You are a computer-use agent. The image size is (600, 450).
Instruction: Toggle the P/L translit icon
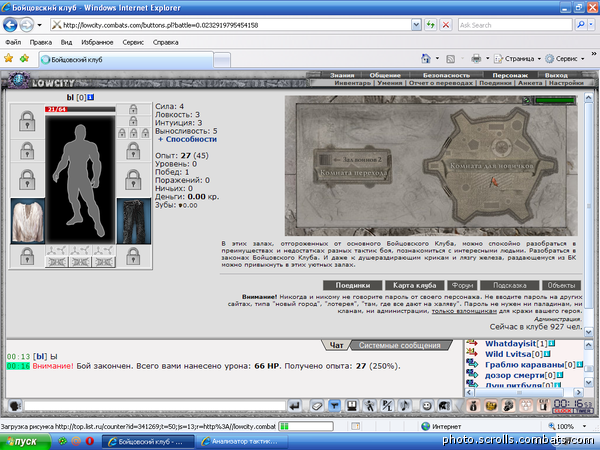coord(387,406)
